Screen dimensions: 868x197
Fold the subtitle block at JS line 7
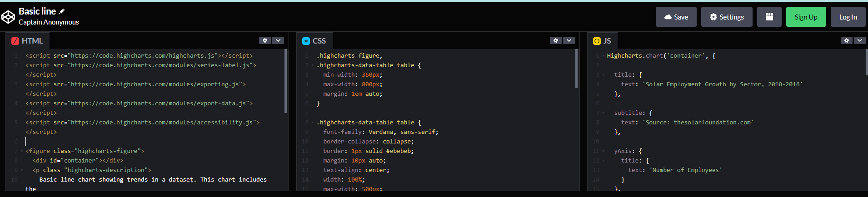[603, 113]
